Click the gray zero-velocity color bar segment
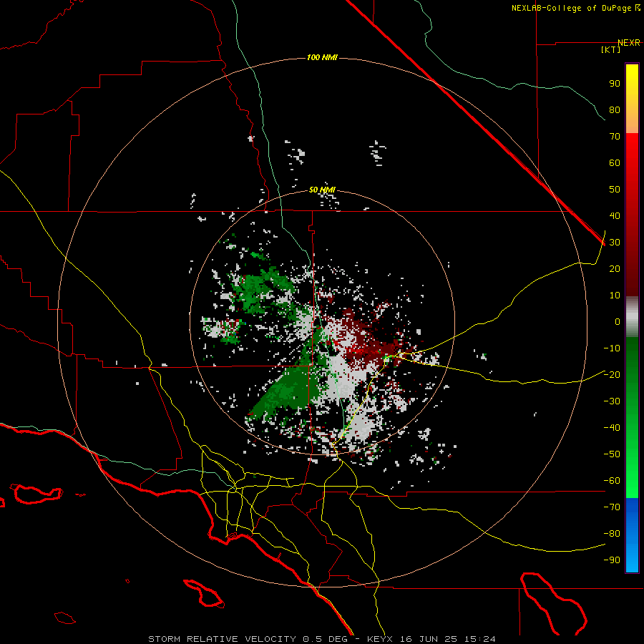 632,317
